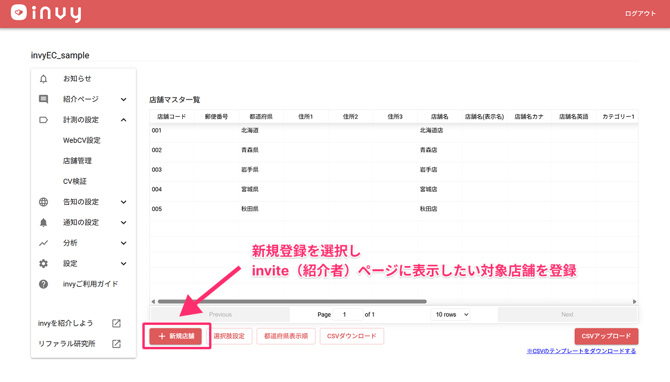This screenshot has height=382, width=670.
Task: Click the 都道府県表示順 button
Action: click(286, 336)
